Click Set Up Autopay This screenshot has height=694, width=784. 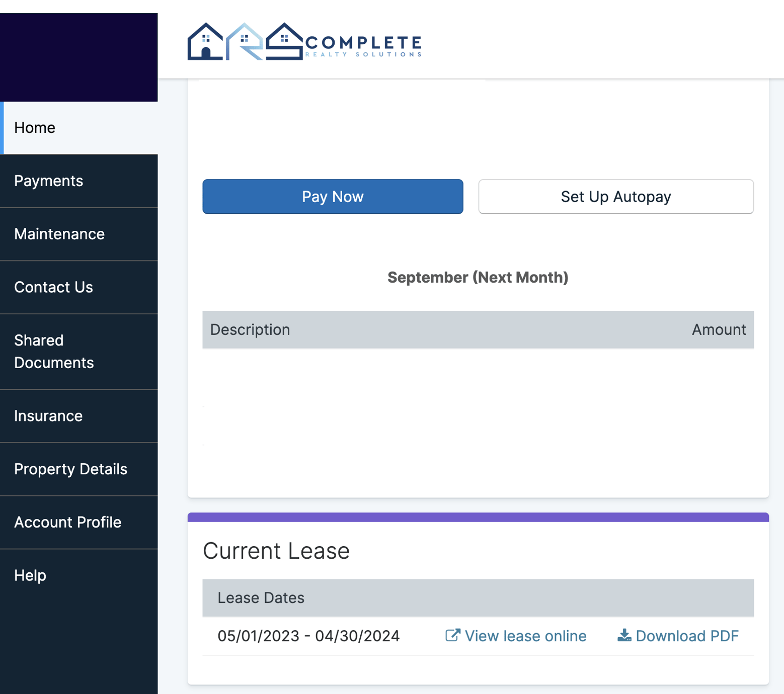[x=615, y=197]
